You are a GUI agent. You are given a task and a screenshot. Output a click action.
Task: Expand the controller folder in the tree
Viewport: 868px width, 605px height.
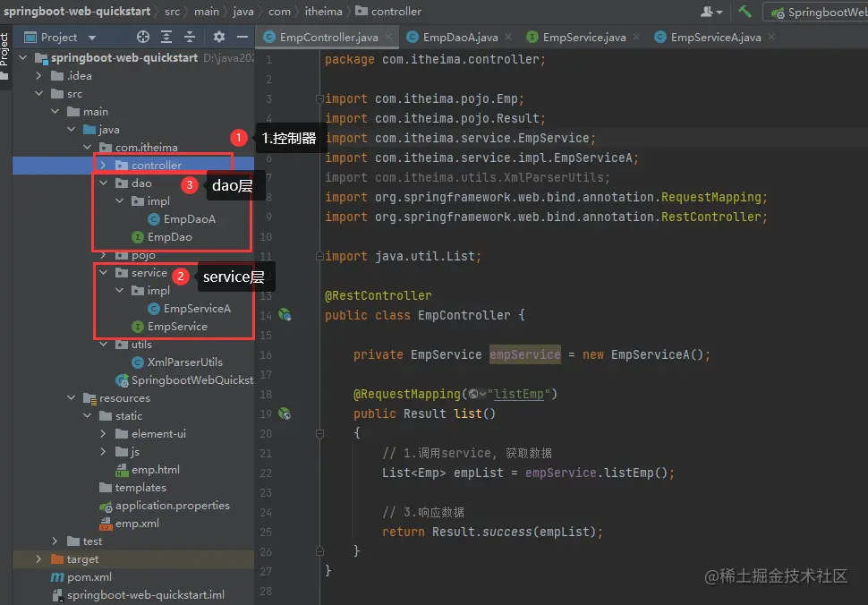[104, 166]
